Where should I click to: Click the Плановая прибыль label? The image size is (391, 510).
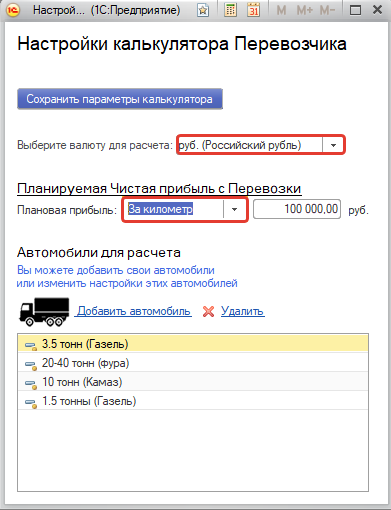[67, 210]
